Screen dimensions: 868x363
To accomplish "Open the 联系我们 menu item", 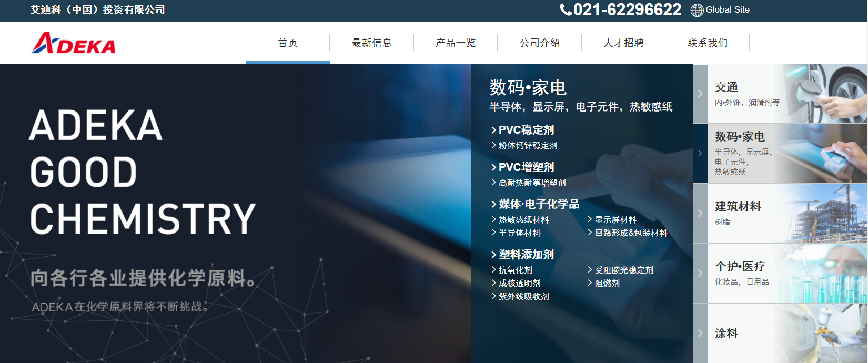I will click(x=708, y=43).
